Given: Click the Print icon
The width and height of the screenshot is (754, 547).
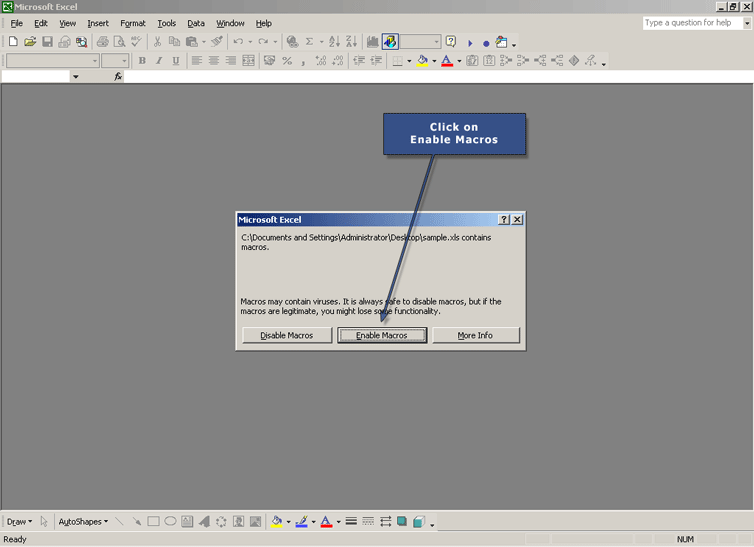Looking at the screenshot, I should 102,42.
